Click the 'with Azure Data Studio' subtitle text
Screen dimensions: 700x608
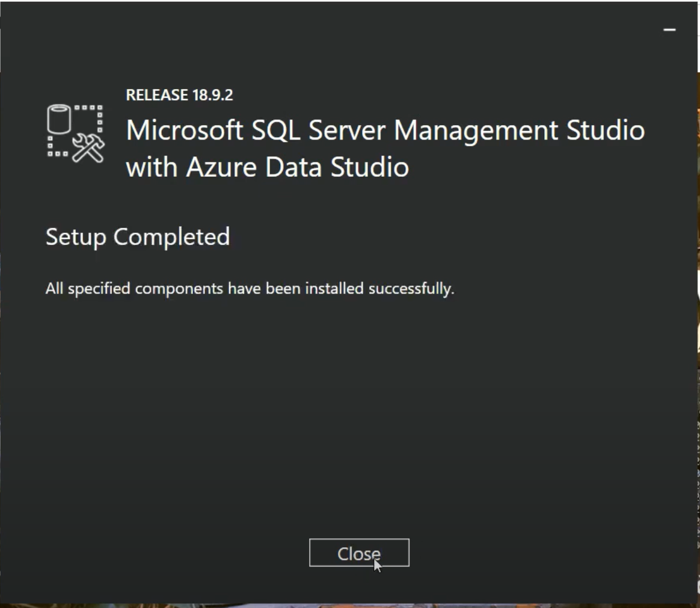[x=266, y=167]
